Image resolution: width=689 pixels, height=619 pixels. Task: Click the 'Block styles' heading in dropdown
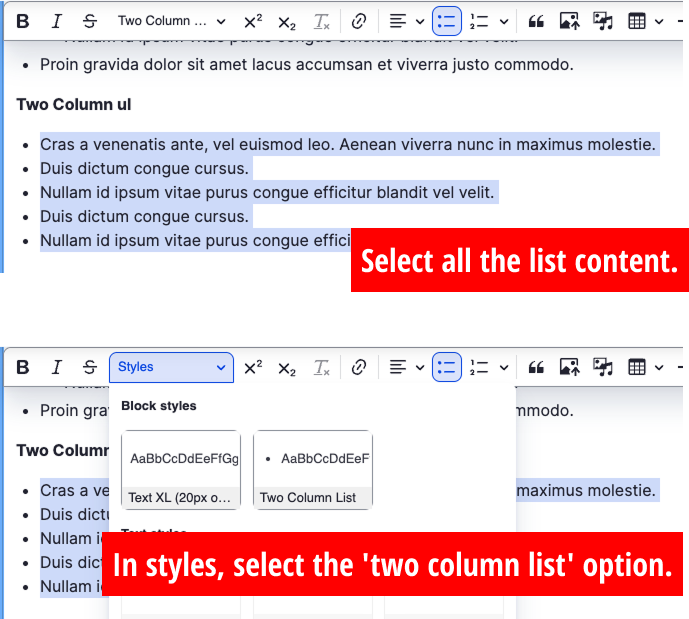[x=159, y=405]
